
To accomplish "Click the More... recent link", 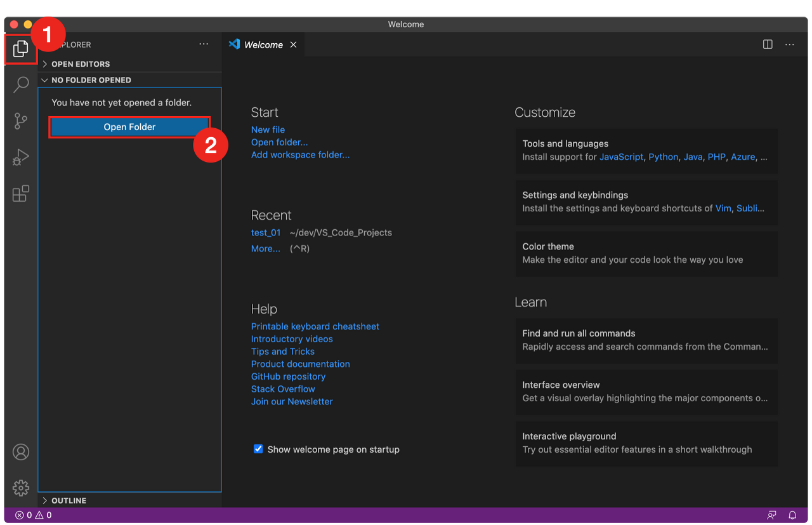I will tap(265, 248).
